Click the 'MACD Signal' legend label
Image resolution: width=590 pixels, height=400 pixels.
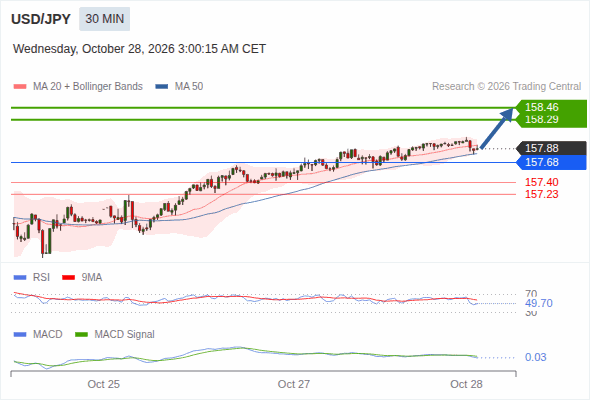125,335
